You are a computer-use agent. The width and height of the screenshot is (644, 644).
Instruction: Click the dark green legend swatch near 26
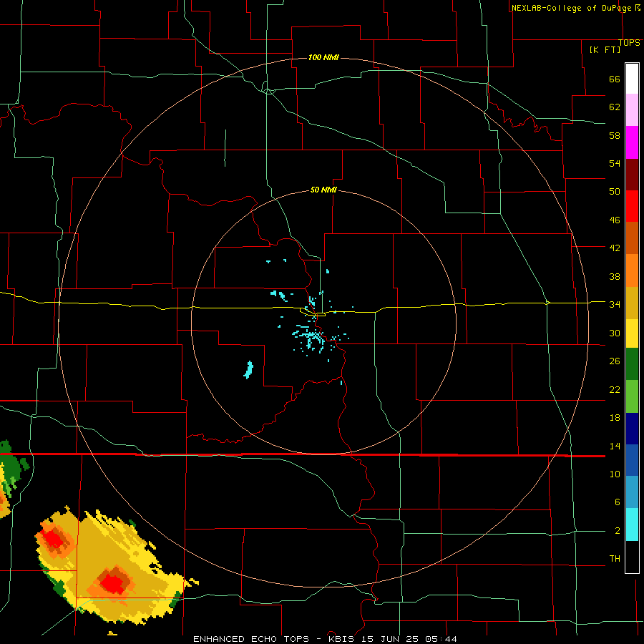tap(632, 364)
